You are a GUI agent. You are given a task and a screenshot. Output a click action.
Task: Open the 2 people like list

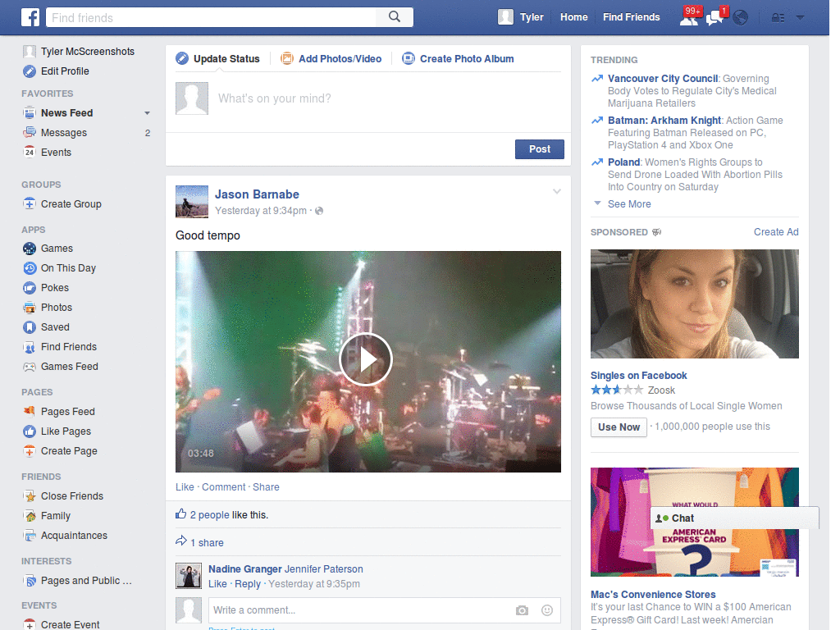click(x=209, y=515)
